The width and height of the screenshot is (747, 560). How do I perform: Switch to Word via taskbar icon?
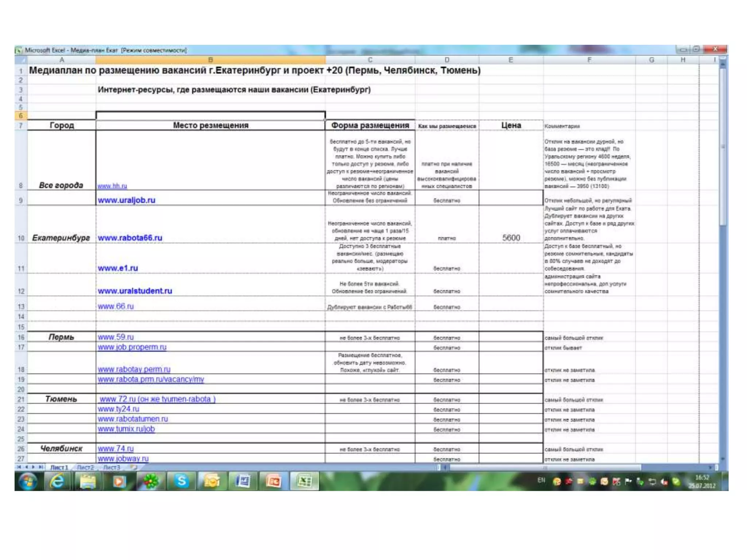[x=243, y=481]
